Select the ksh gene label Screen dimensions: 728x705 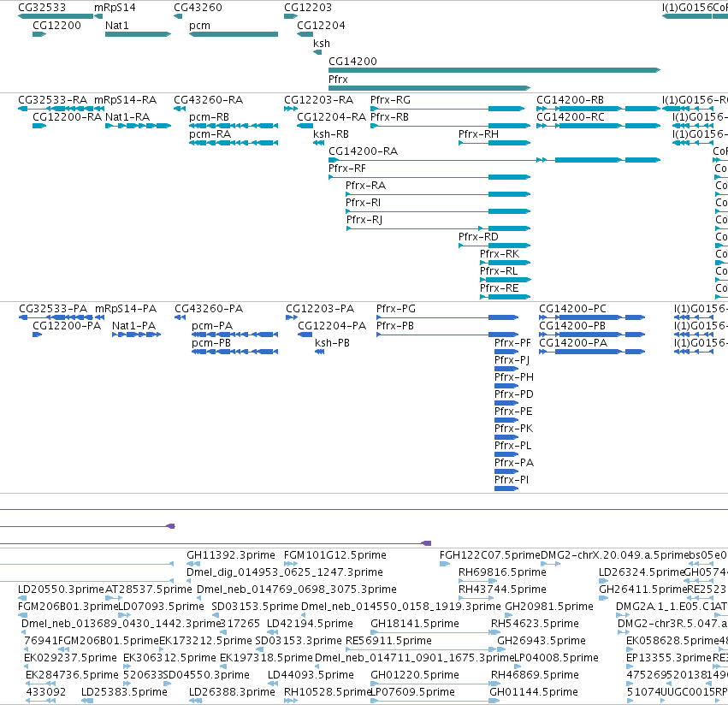point(322,43)
